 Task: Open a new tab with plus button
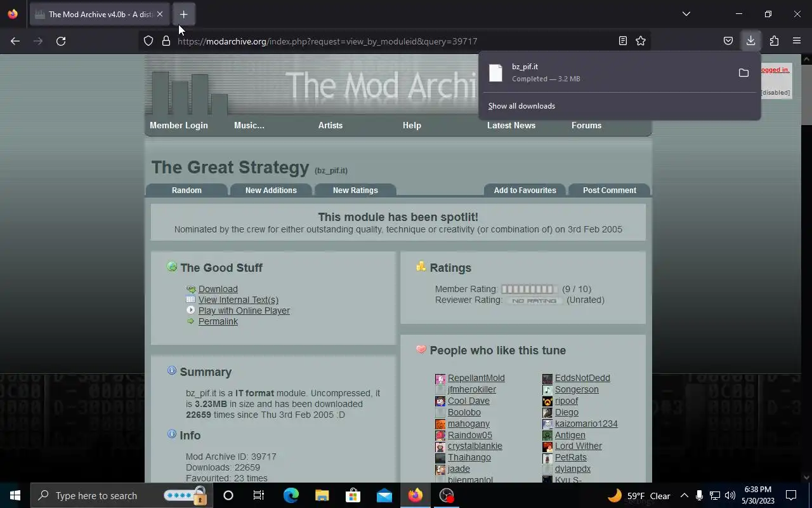click(183, 14)
